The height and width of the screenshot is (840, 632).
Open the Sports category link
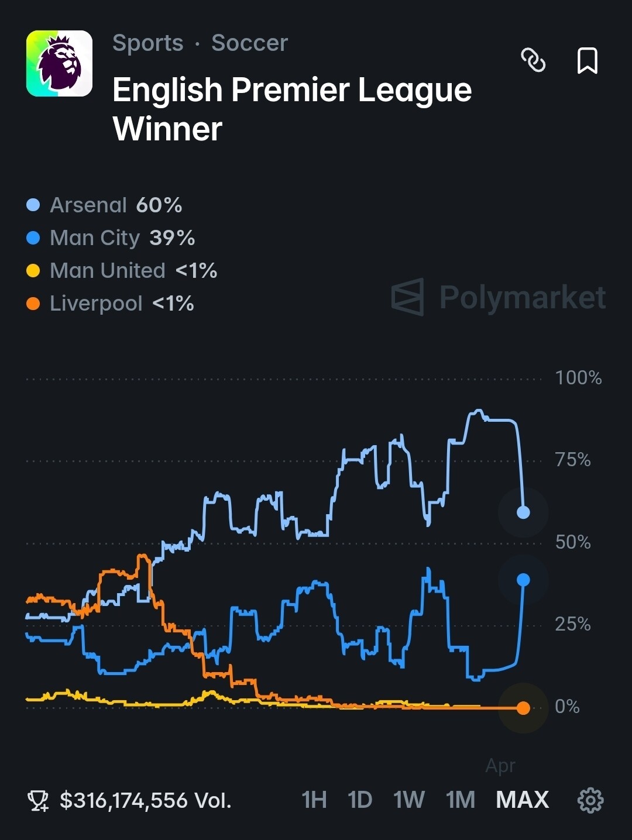pyautogui.click(x=147, y=43)
